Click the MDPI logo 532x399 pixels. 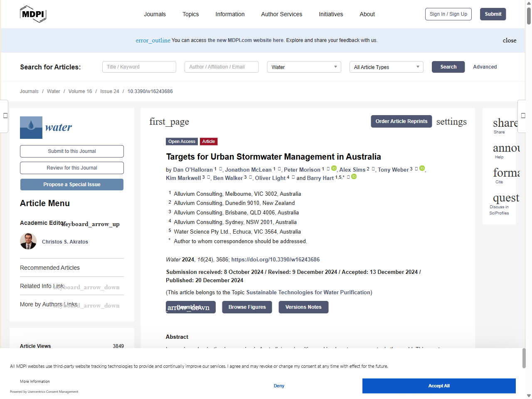click(33, 14)
